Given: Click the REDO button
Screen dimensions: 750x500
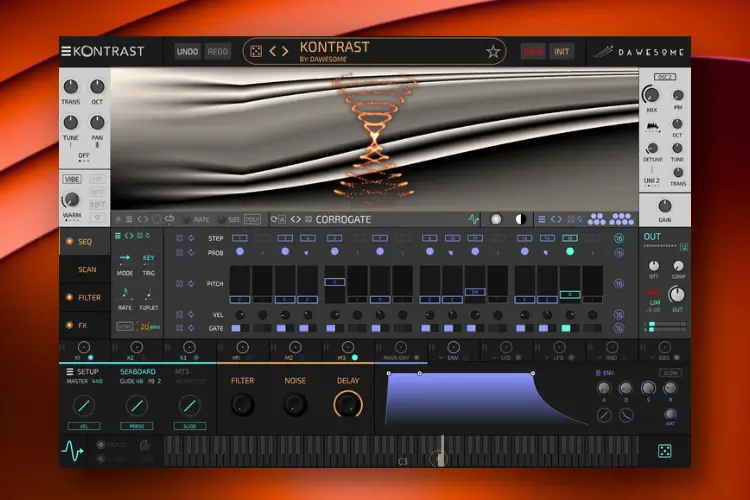Looking at the screenshot, I should [x=218, y=51].
